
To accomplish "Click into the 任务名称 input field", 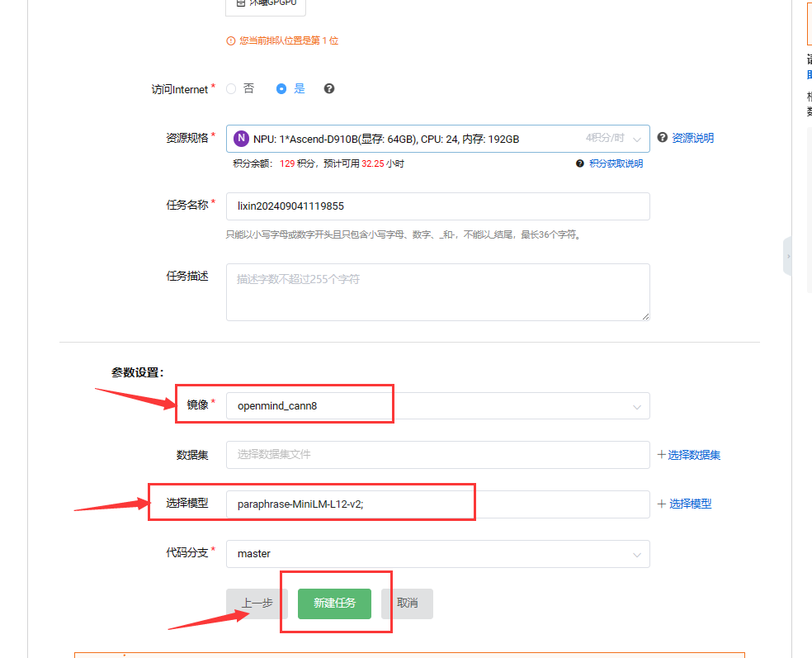I will point(437,206).
